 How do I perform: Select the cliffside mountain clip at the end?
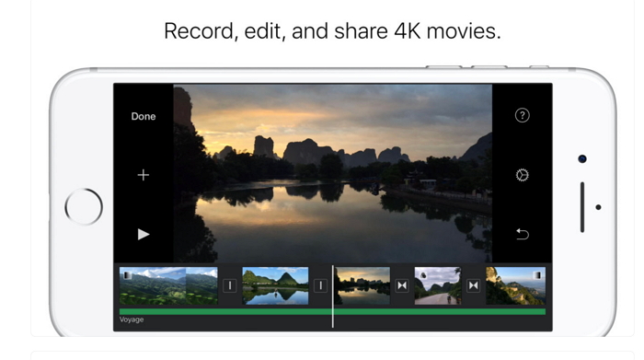516,286
